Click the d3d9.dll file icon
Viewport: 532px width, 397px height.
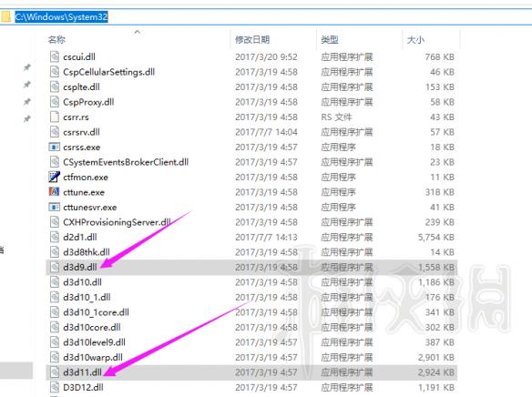point(55,267)
